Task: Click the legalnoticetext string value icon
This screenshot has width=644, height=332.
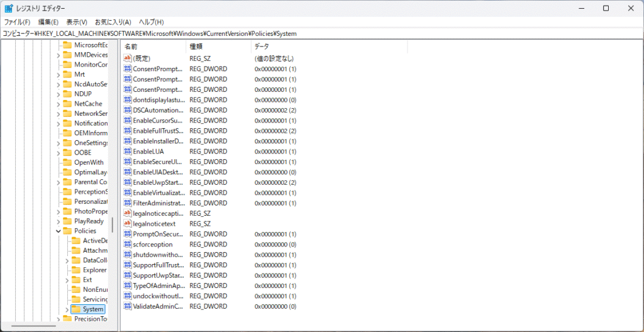Action: tap(127, 224)
